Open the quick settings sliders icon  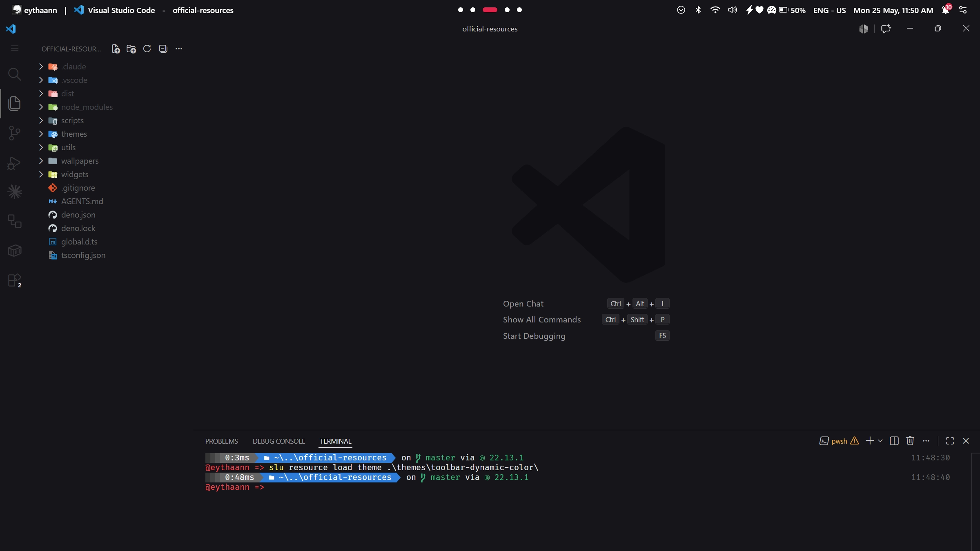pyautogui.click(x=963, y=10)
